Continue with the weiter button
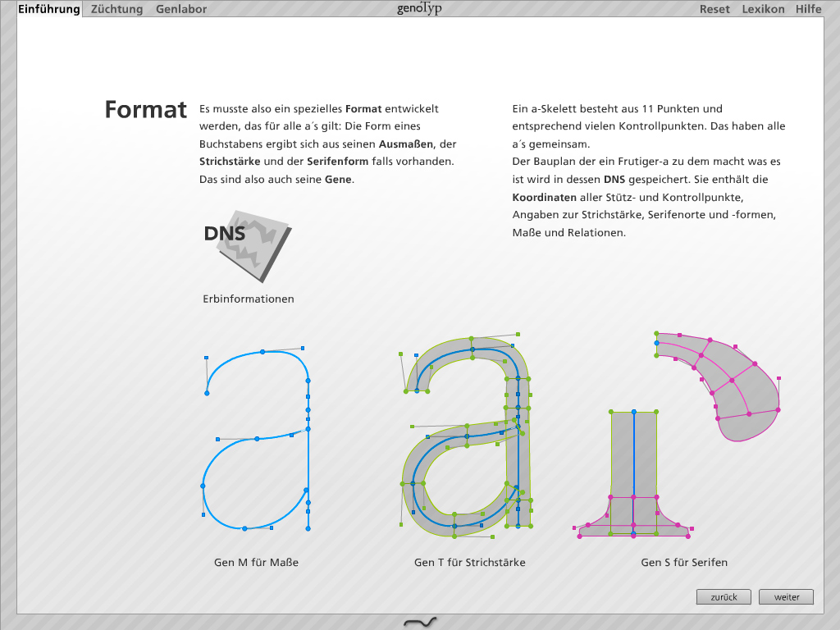The width and height of the screenshot is (840, 630). 787,597
